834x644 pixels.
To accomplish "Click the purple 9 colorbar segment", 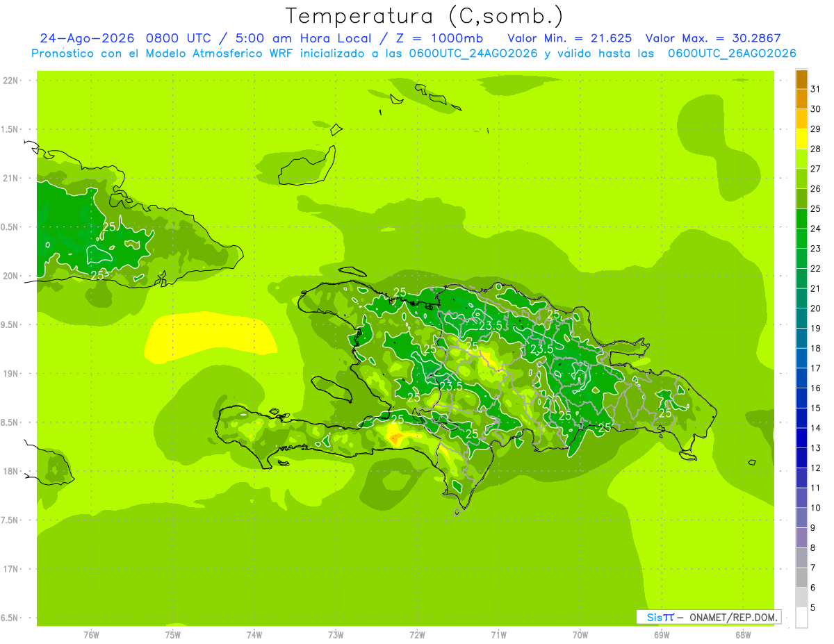I will coord(801,538).
